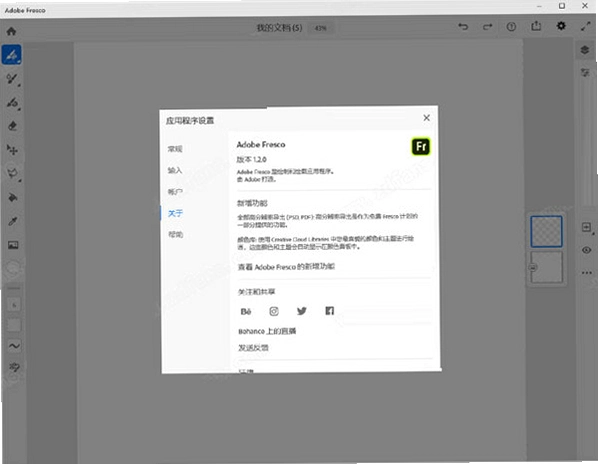The height and width of the screenshot is (464, 598).
Task: Open the Facebook social icon
Action: click(330, 311)
